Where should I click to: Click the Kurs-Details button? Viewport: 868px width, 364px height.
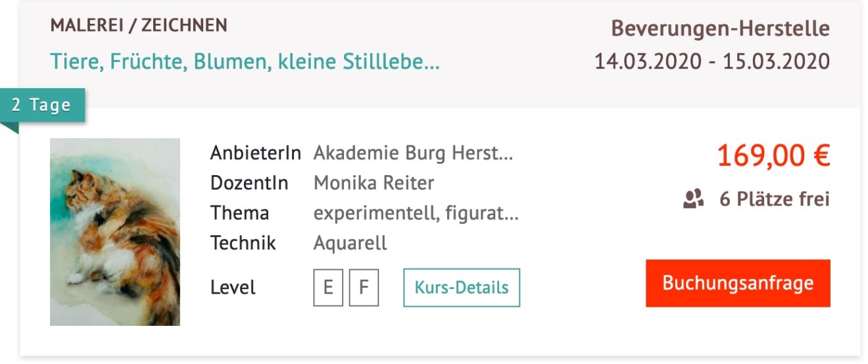(x=461, y=288)
